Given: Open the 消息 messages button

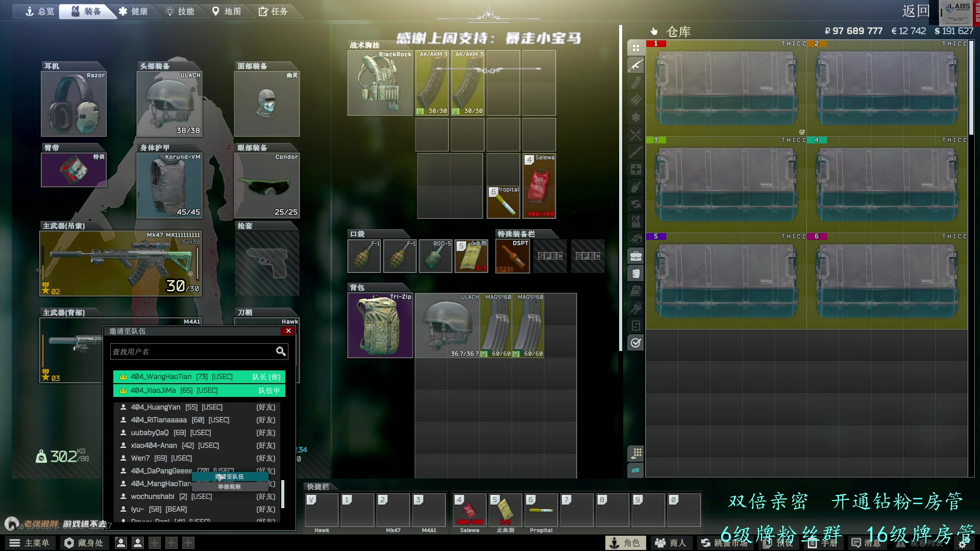Looking at the screenshot, I should pyautogui.click(x=866, y=543).
